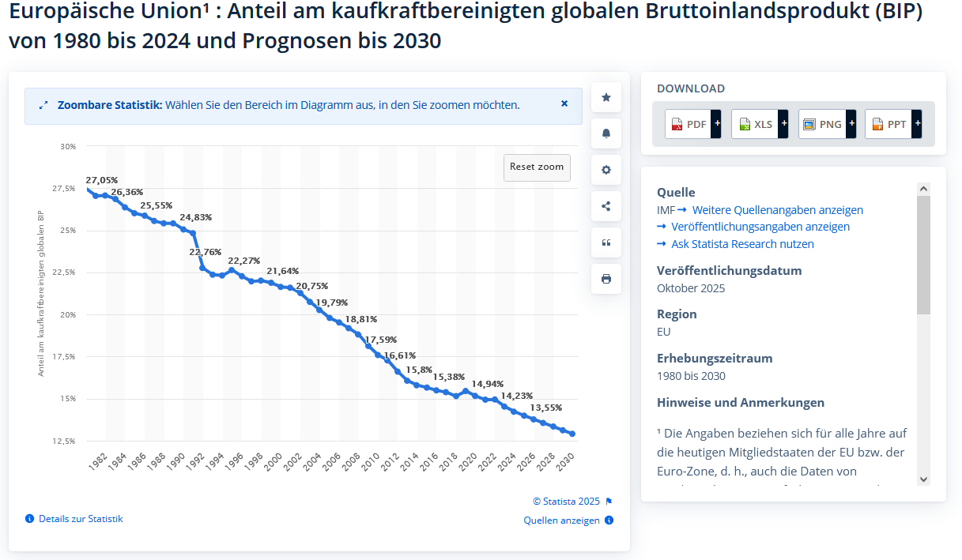Open the gear settings icon

(x=606, y=170)
